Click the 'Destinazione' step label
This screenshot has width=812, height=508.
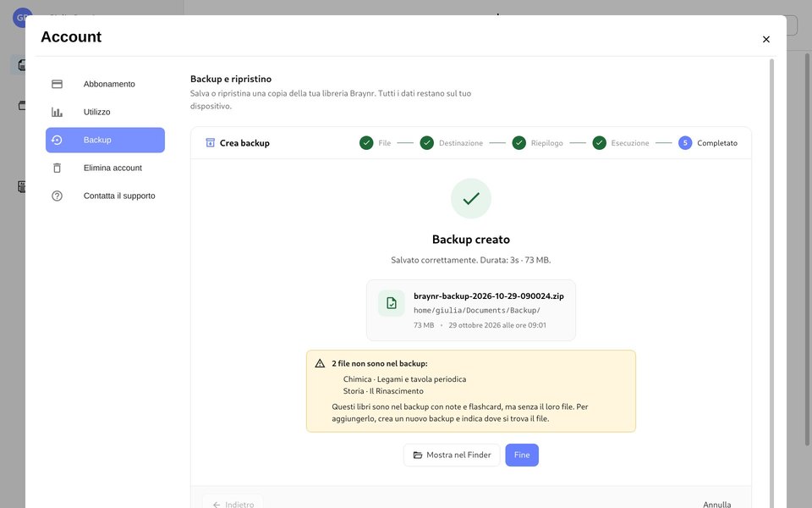461,143
